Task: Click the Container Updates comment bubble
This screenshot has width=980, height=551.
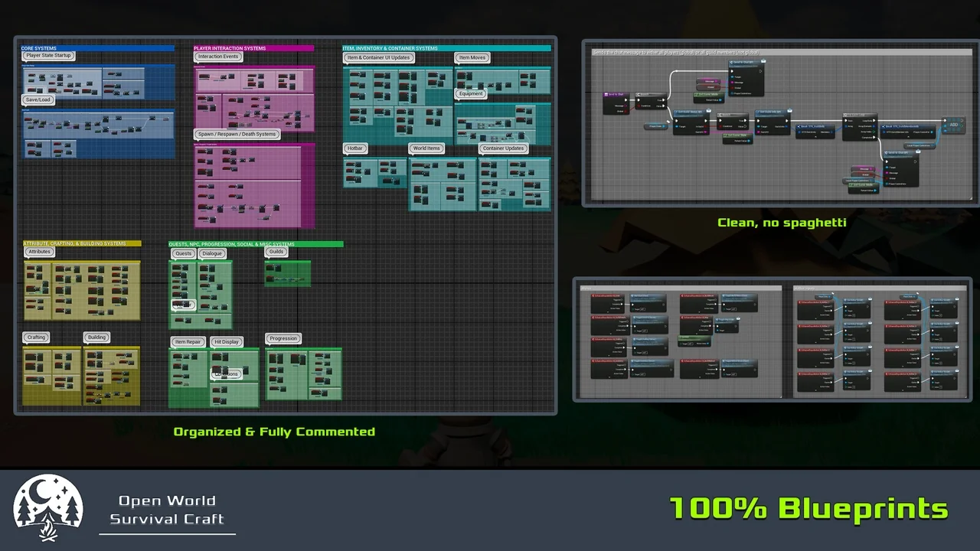Action: [504, 148]
